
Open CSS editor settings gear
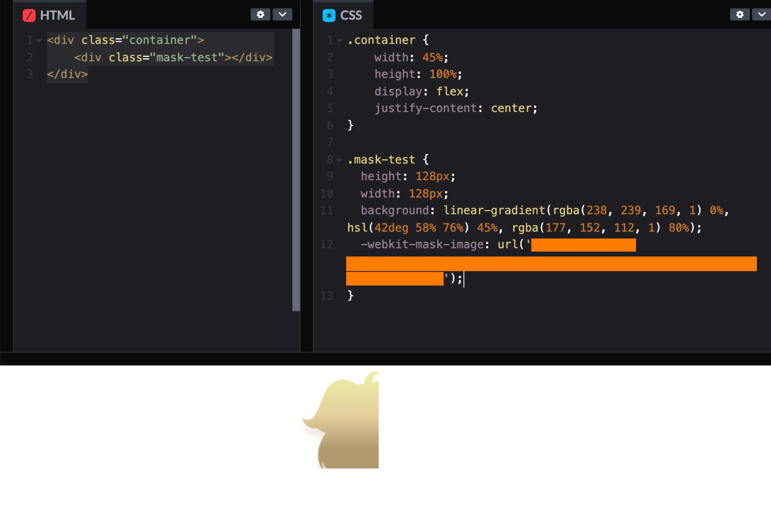(x=740, y=15)
